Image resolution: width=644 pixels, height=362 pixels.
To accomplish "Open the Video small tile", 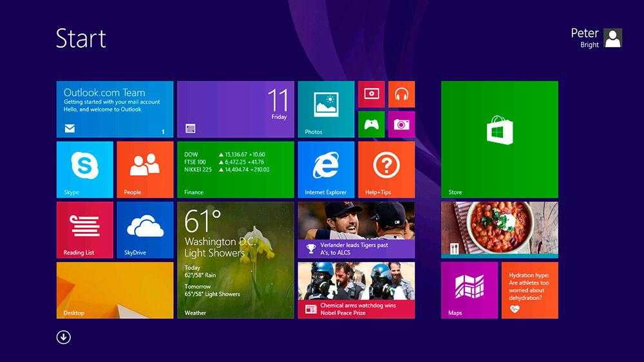I will pos(371,94).
